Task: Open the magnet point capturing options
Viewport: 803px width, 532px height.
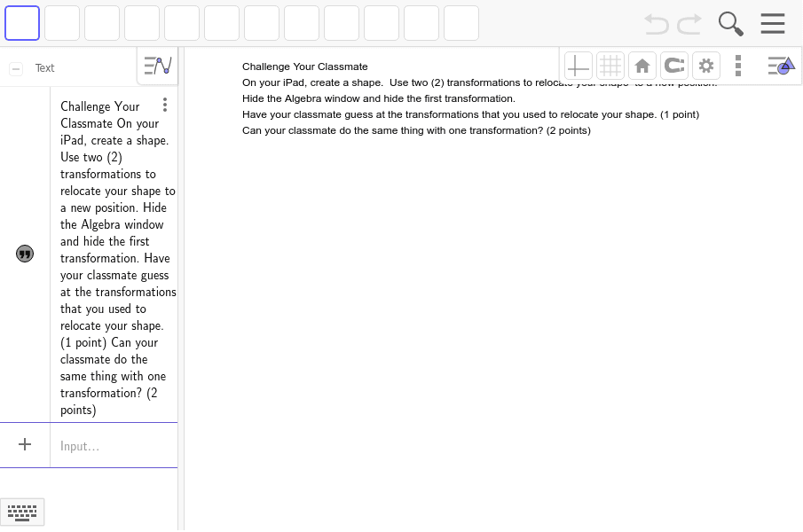Action: click(x=674, y=66)
